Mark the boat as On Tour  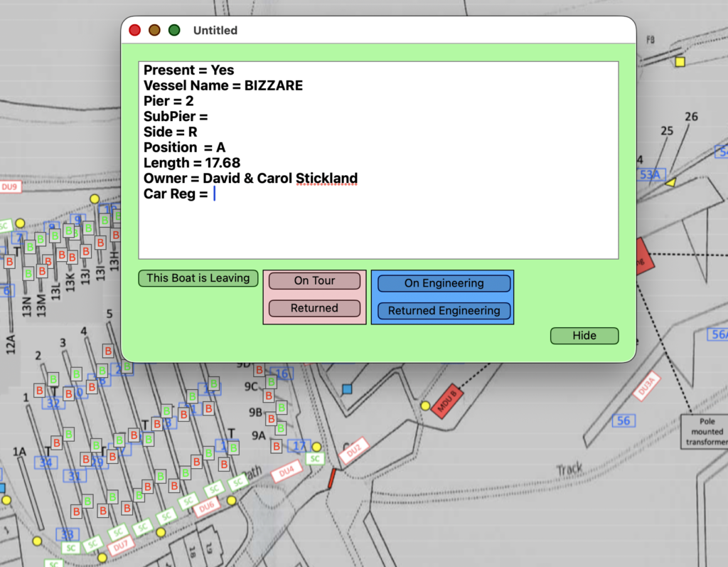point(314,281)
